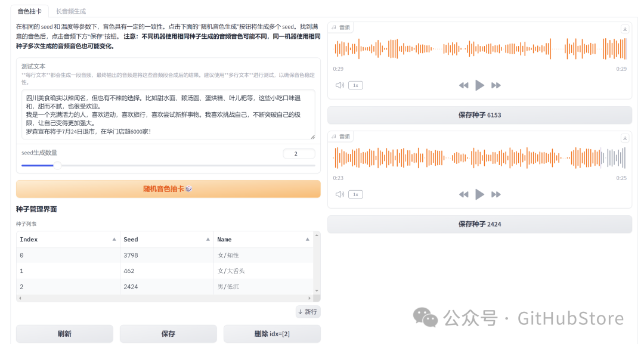Viewport: 644px width, 344px height.
Task: Rewind the second audio player
Action: click(x=464, y=194)
